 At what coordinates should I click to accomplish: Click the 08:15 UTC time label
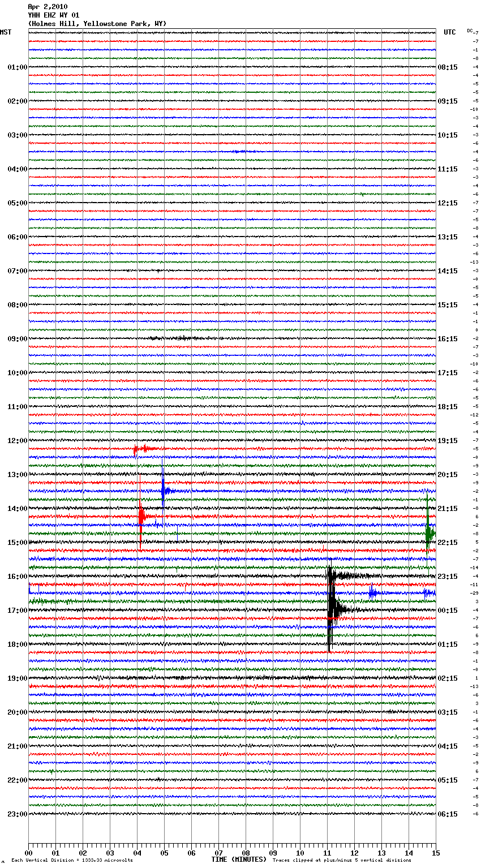coord(448,67)
